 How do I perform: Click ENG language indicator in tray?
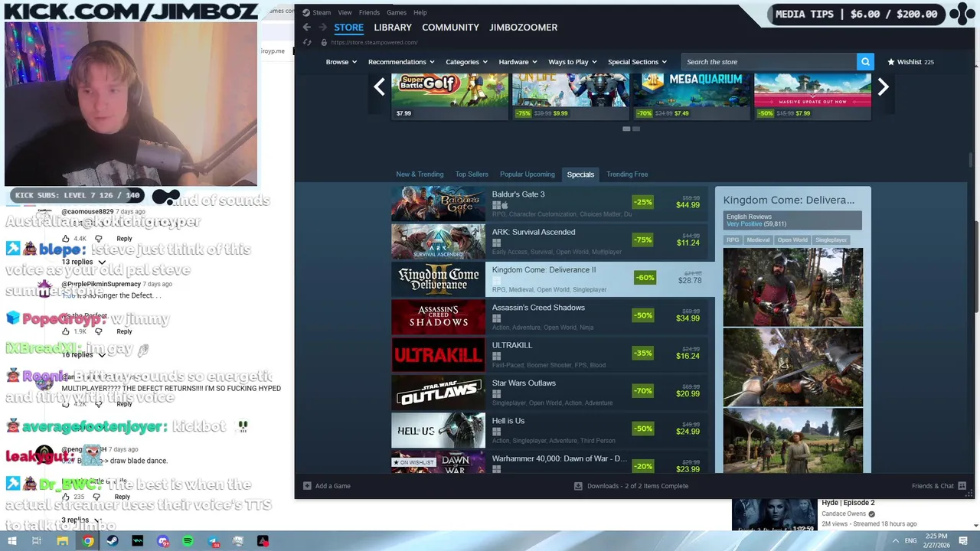910,541
